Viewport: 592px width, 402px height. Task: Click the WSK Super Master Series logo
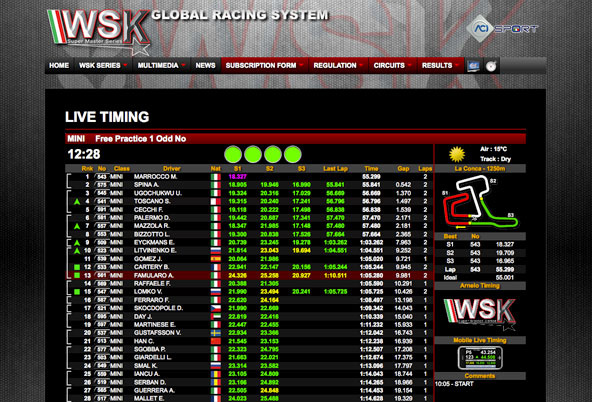[x=99, y=31]
